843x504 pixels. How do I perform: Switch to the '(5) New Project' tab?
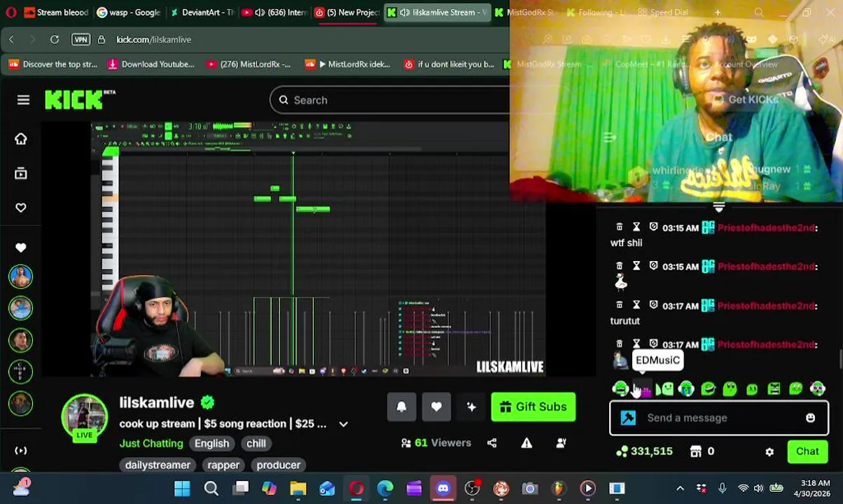[x=347, y=13]
